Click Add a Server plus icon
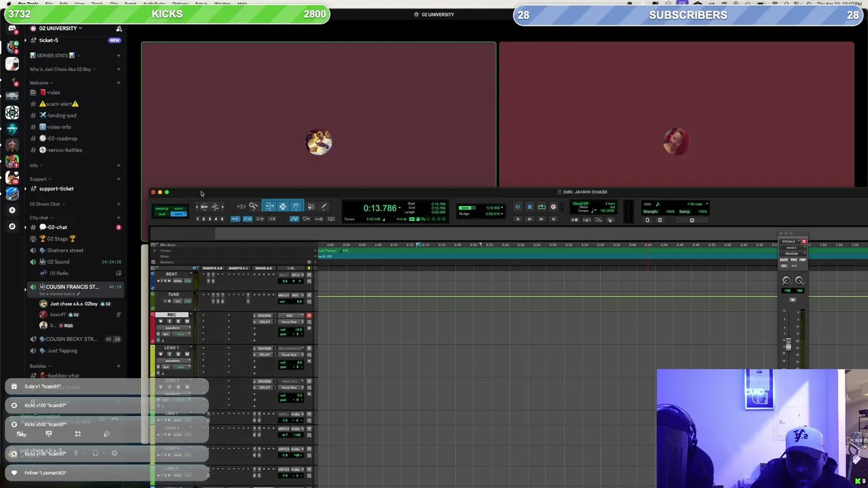Image resolution: width=868 pixels, height=488 pixels. (x=12, y=210)
